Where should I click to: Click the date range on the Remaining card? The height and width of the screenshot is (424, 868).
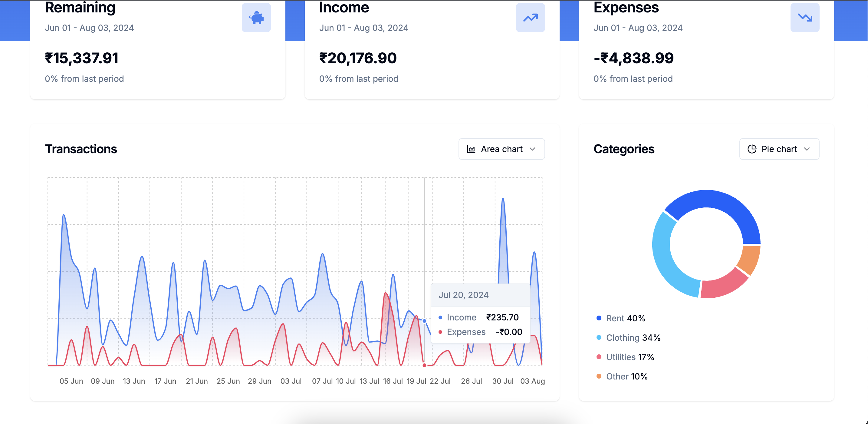click(x=89, y=28)
